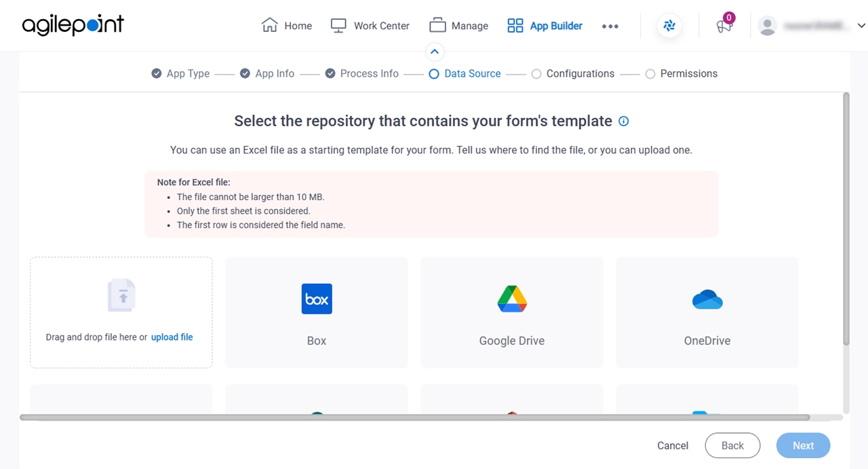The width and height of the screenshot is (868, 469).
Task: Select Data Source step label
Action: coord(473,73)
